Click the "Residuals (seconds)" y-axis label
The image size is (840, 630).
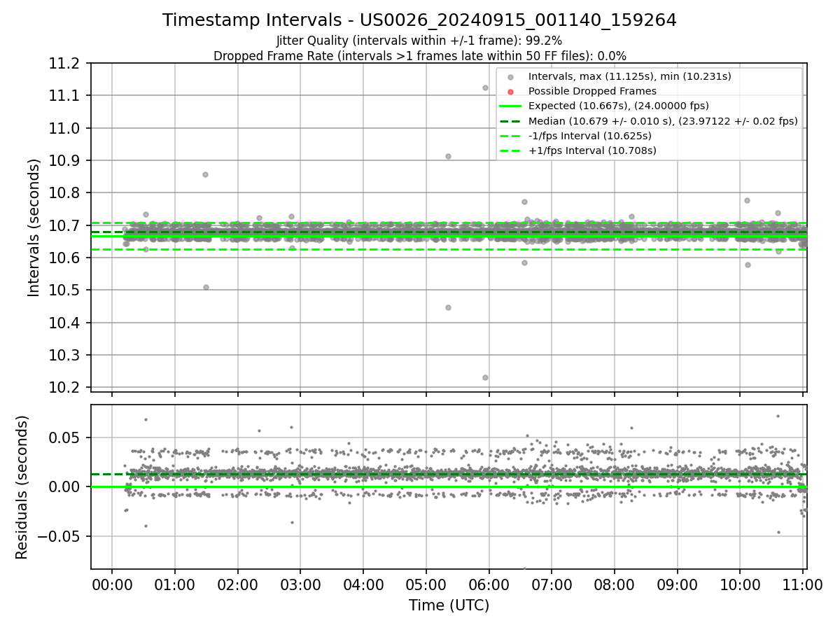coord(22,487)
